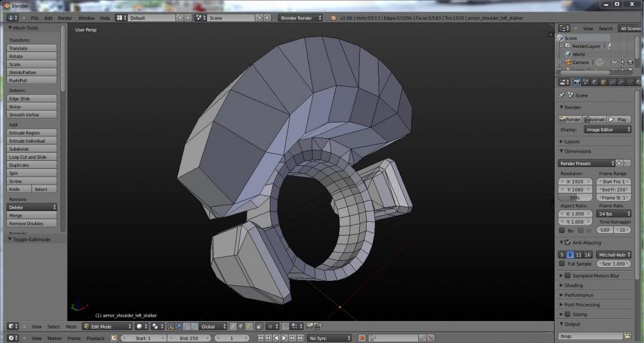
Task: Enable the Sampled Motion Blur checkbox
Action: (x=568, y=276)
